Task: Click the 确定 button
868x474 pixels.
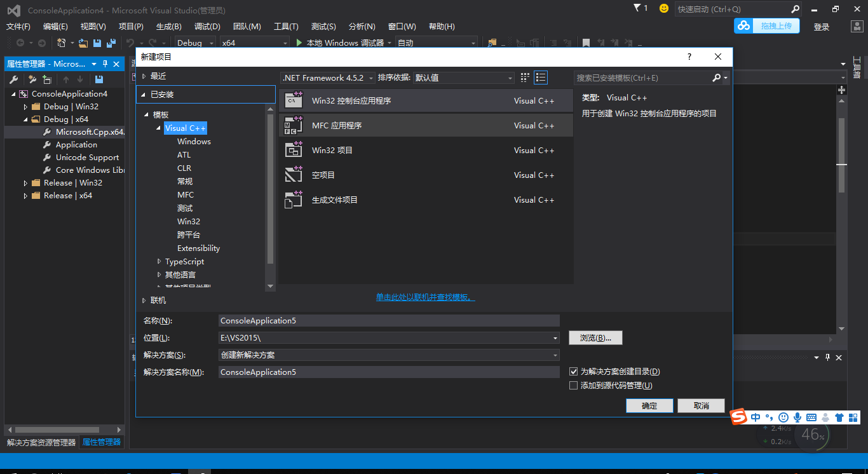Action: pyautogui.click(x=649, y=405)
